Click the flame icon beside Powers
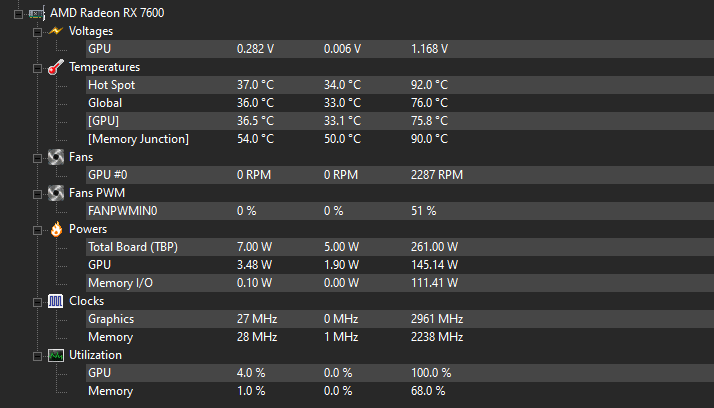Viewport: 714px width, 408px height. click(x=55, y=229)
